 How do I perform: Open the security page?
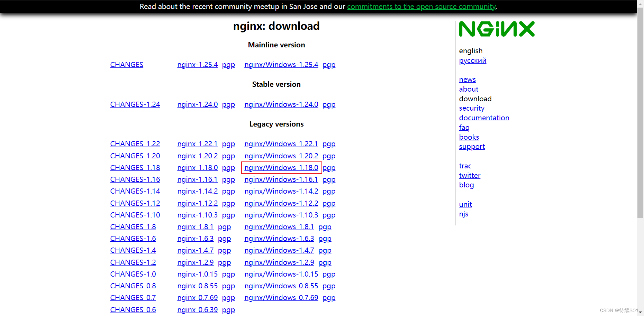click(472, 108)
